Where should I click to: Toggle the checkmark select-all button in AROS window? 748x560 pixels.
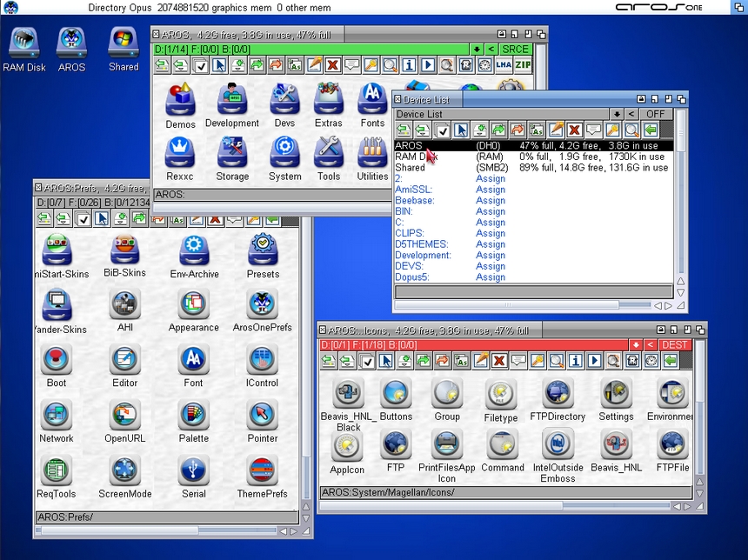[x=200, y=65]
